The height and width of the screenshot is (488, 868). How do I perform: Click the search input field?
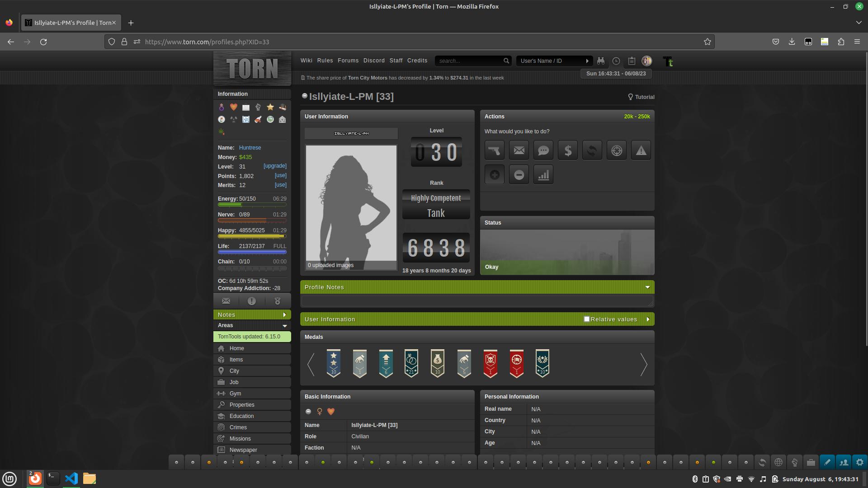[x=470, y=61]
